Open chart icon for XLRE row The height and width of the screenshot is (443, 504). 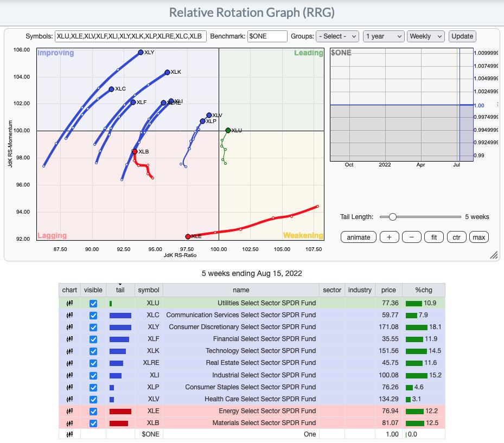click(69, 363)
